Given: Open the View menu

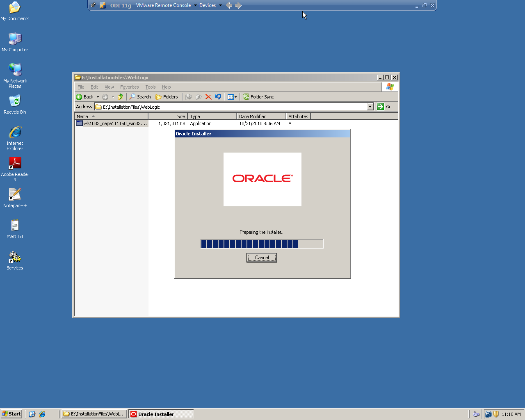Looking at the screenshot, I should [109, 87].
